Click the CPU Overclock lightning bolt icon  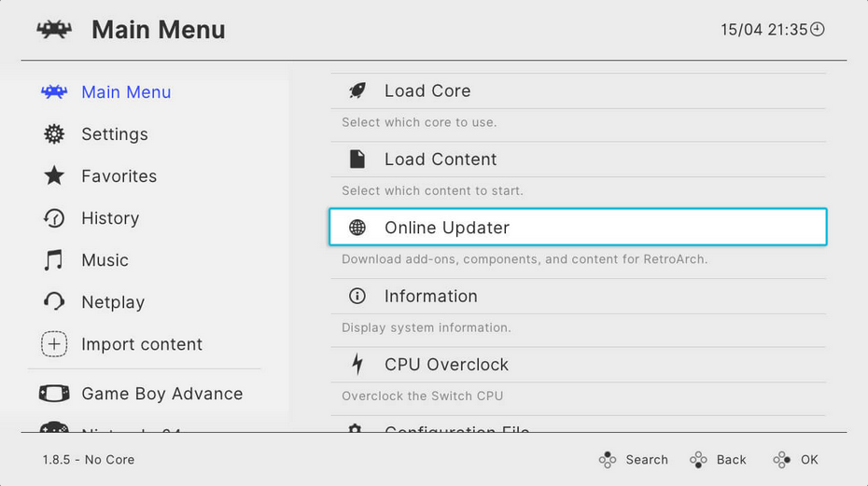[357, 364]
